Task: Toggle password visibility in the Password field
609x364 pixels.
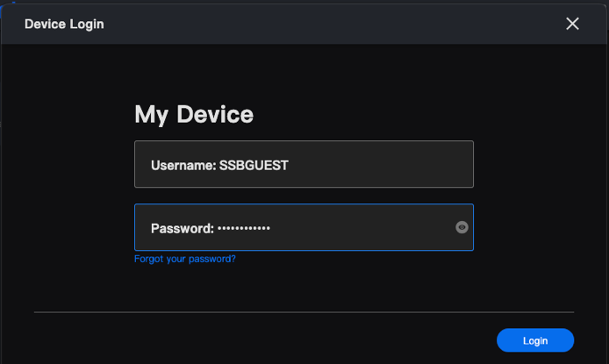Action: [462, 227]
